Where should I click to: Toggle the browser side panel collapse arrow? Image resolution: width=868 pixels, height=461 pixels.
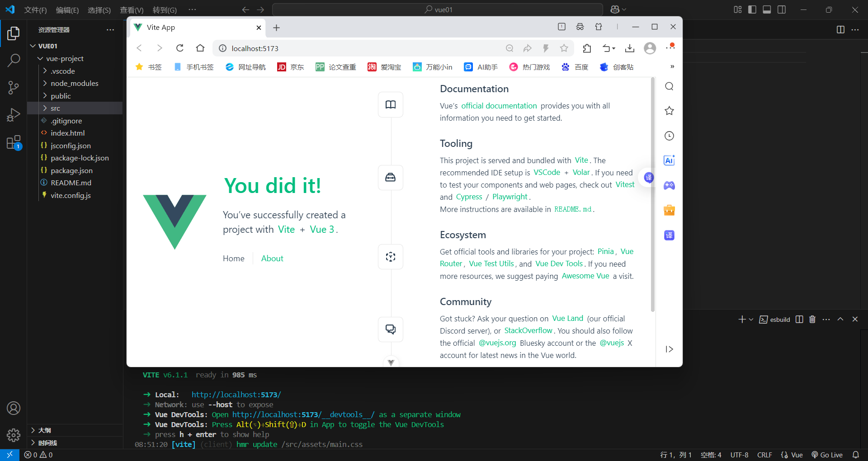click(669, 349)
